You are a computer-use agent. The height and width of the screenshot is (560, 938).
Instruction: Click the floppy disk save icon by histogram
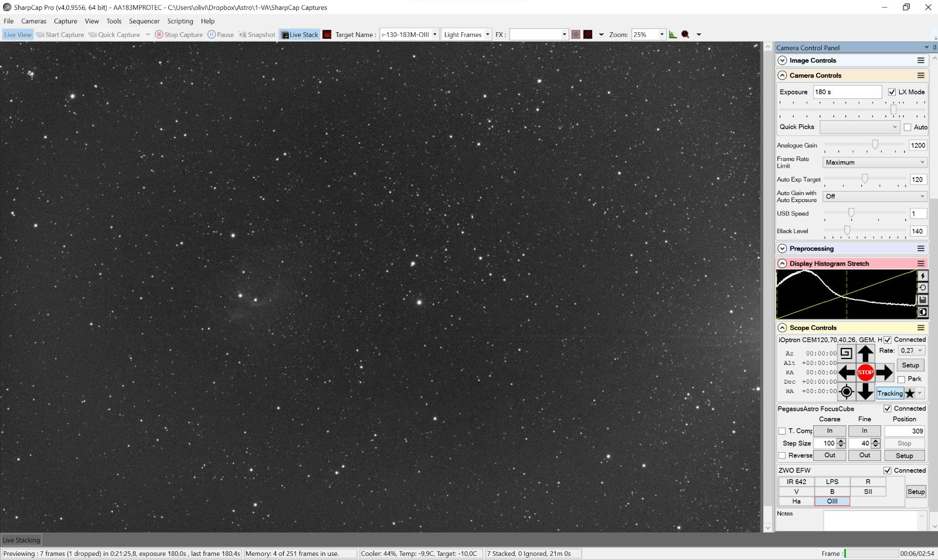pyautogui.click(x=922, y=300)
